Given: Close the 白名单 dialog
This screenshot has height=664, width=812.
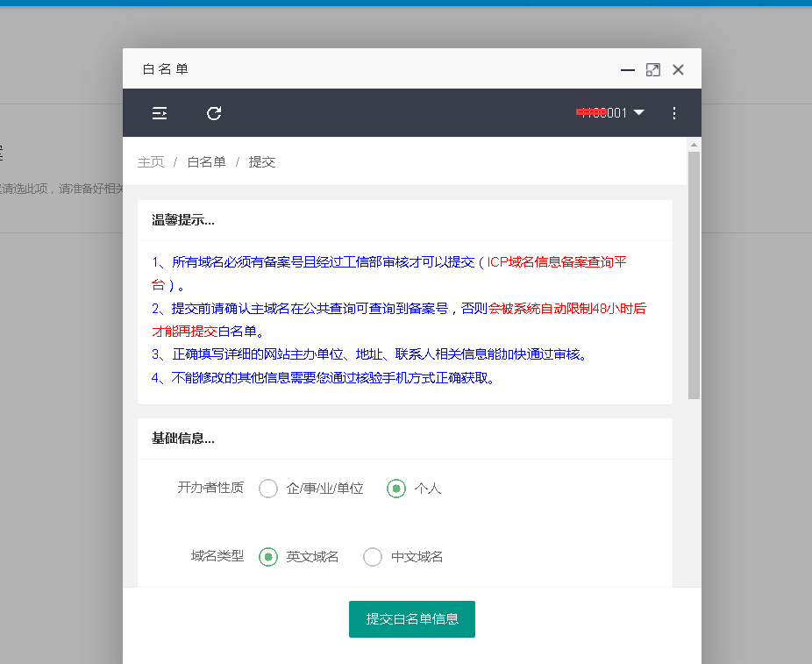Looking at the screenshot, I should pyautogui.click(x=678, y=70).
